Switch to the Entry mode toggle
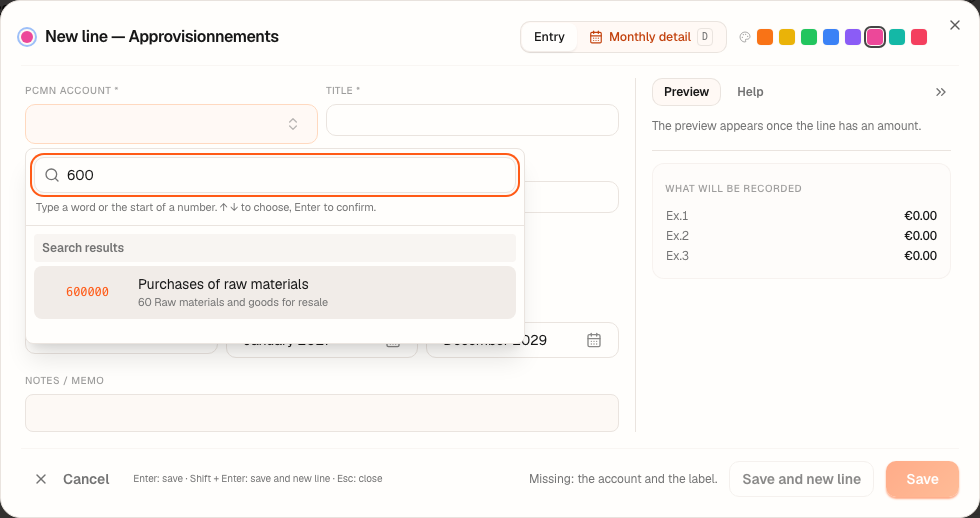980x518 pixels. tap(549, 37)
